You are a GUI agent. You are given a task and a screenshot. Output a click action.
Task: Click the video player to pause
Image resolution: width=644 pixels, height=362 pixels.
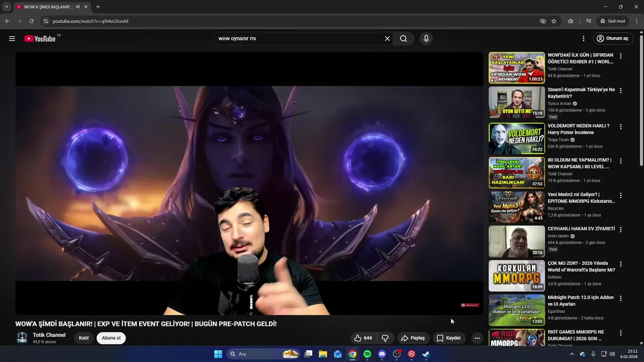point(249,184)
